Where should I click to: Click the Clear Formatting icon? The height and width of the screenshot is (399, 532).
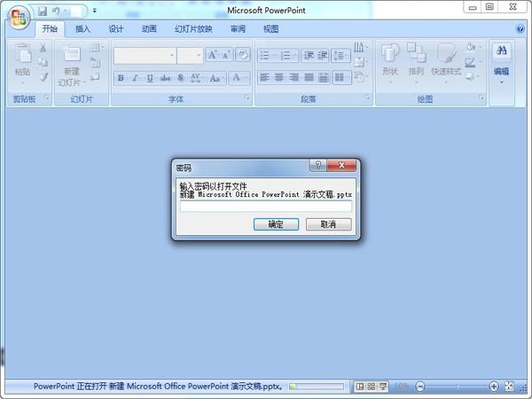point(243,55)
